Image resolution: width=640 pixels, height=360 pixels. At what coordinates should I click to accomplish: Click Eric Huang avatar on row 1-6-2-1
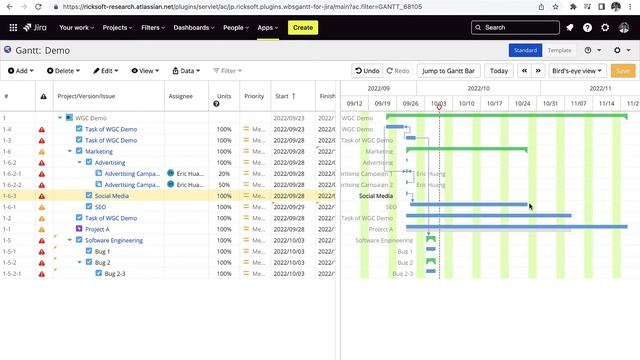(171, 173)
